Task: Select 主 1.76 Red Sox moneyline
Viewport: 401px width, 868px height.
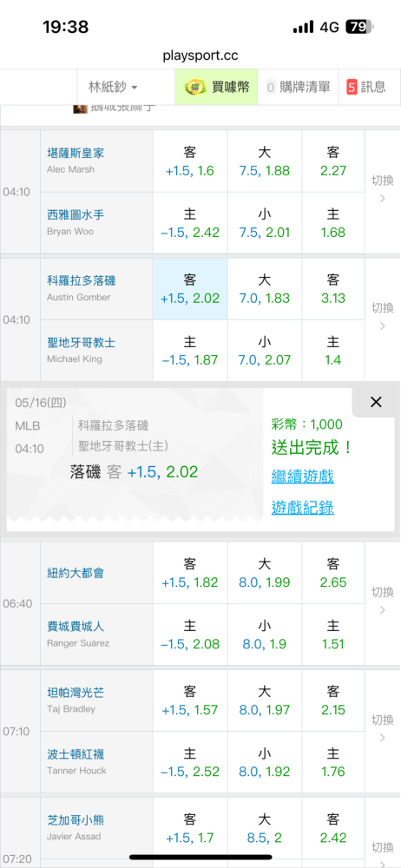Action: click(333, 762)
